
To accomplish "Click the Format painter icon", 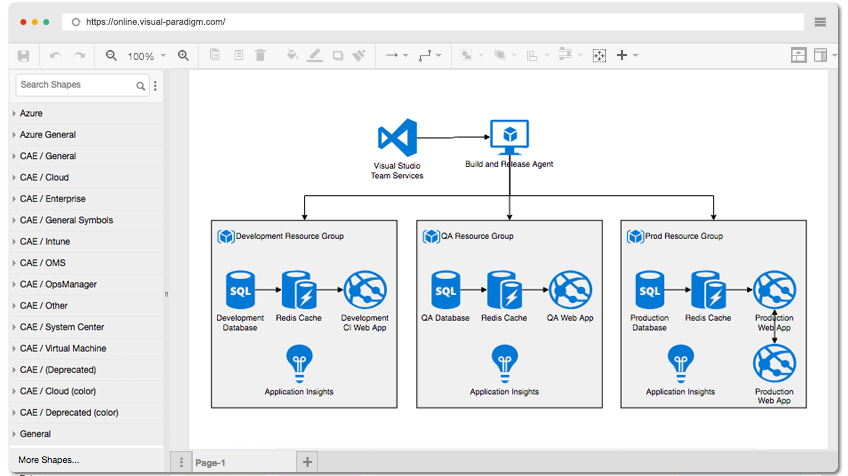I will click(x=359, y=55).
